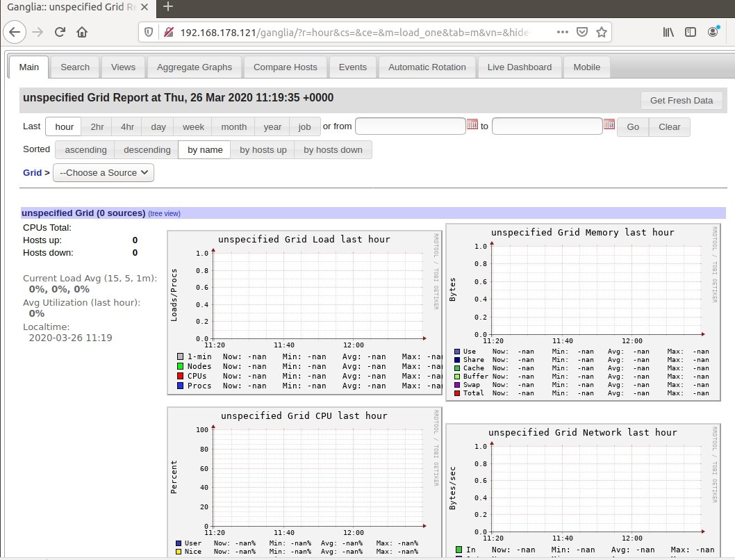
Task: Click the Back navigation arrow
Action: (16, 32)
